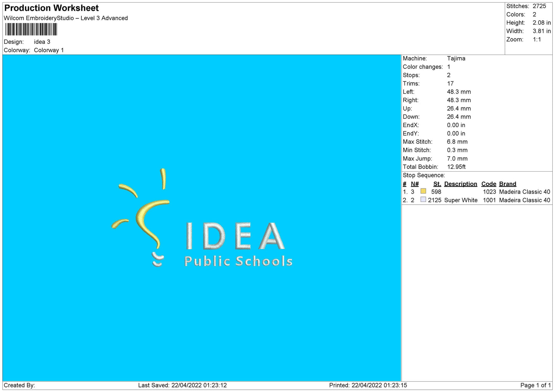Click the 'Production Worksheet' title
The image size is (555, 392).
pyautogui.click(x=51, y=8)
